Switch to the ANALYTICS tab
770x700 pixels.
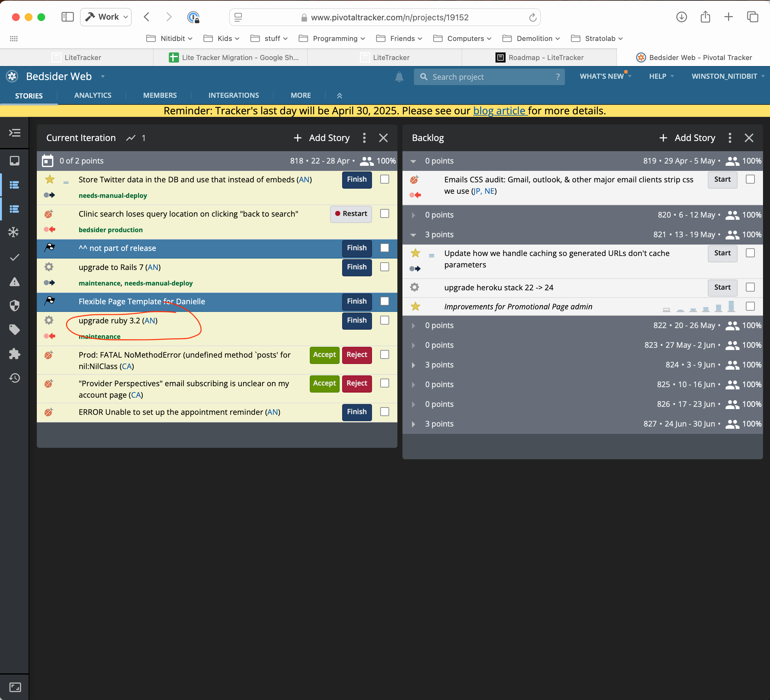(x=93, y=96)
